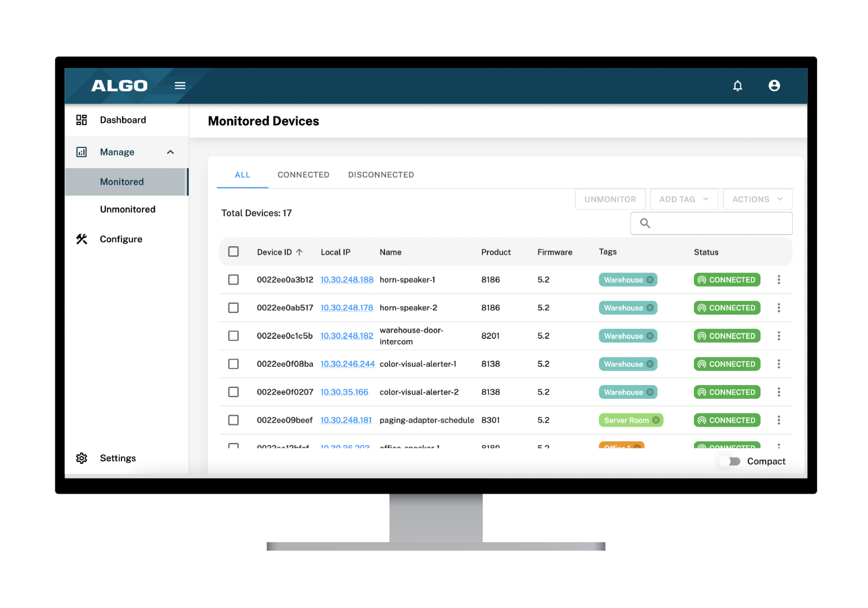The image size is (868, 608).
Task: Select the Dashboard icon in sidebar
Action: tap(81, 120)
